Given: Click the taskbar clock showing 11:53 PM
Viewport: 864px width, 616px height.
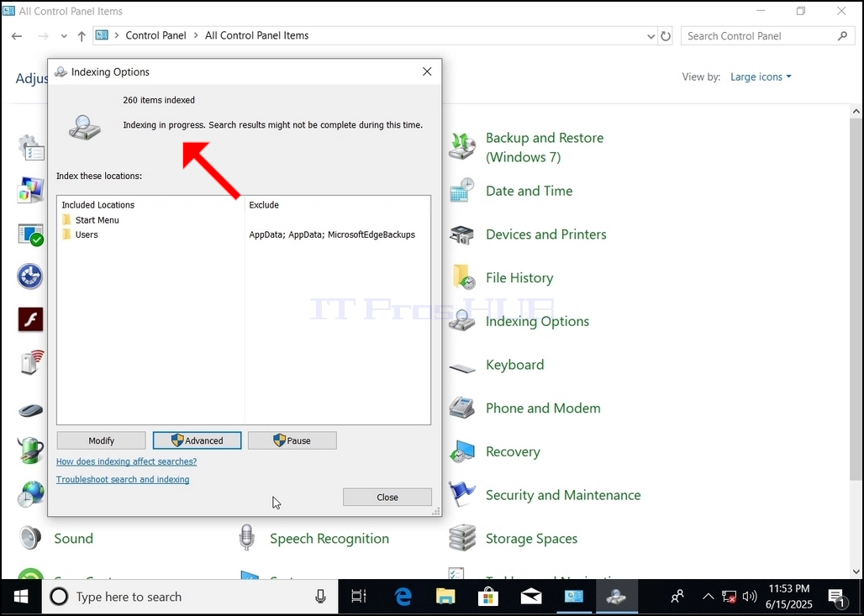Looking at the screenshot, I should [x=789, y=597].
